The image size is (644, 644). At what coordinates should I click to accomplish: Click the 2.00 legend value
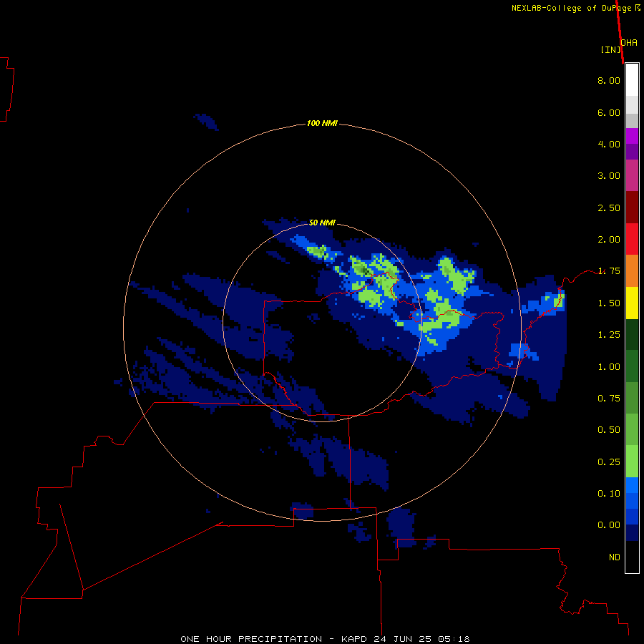point(609,239)
